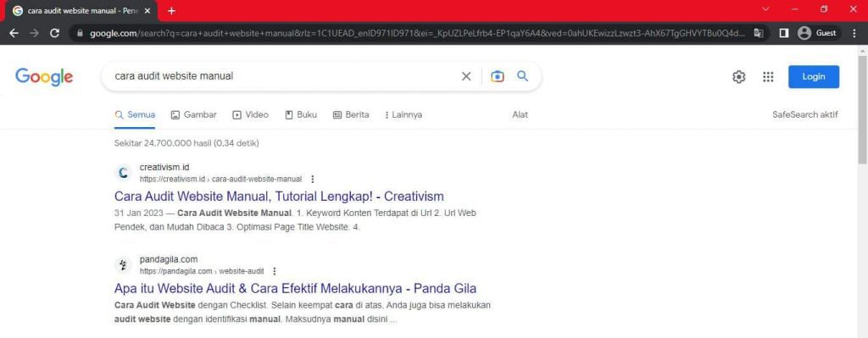The image size is (868, 338).
Task: Click the creativism.id favicon
Action: (124, 173)
